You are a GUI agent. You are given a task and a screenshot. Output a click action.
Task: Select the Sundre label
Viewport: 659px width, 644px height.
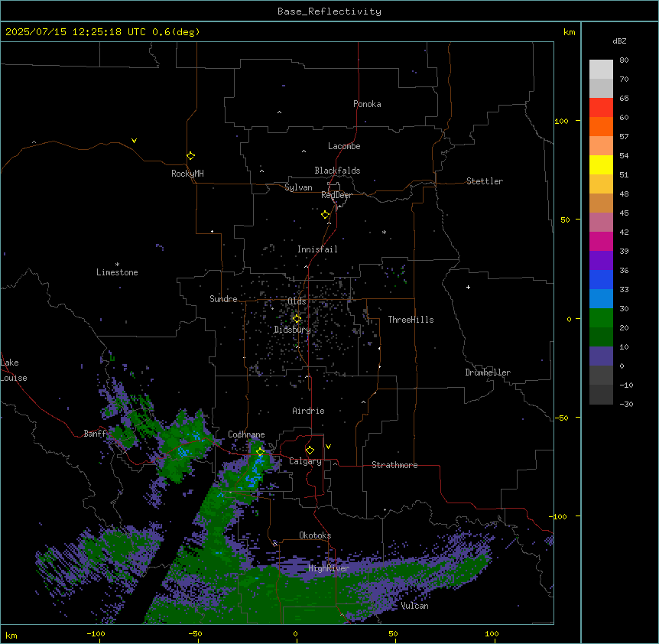click(223, 299)
